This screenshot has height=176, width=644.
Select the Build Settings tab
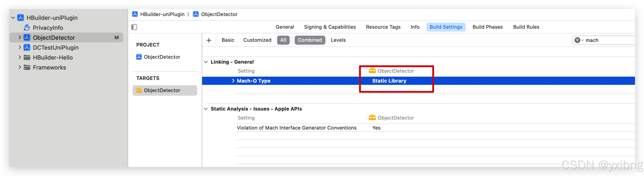(x=446, y=27)
